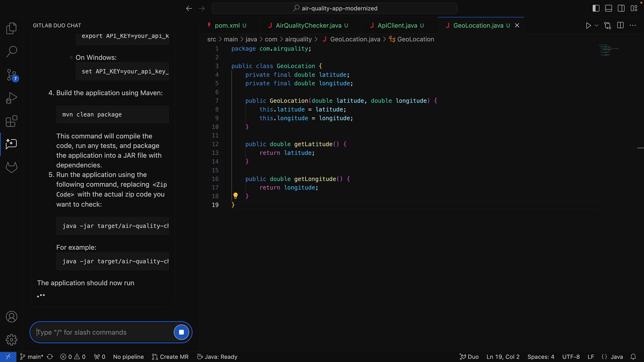Click the GeoLocation.java breadcrumb

tap(352, 39)
